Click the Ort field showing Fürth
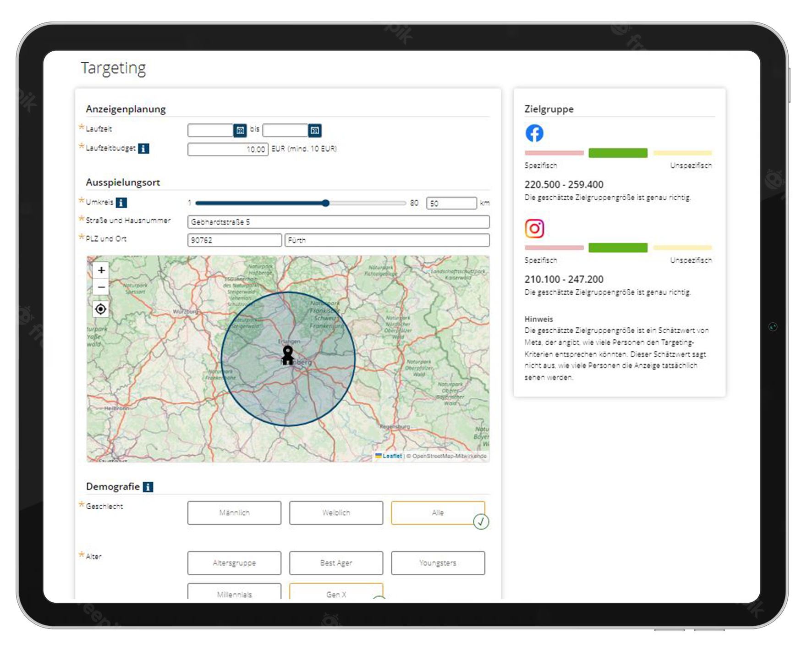This screenshot has width=812, height=650. click(387, 240)
